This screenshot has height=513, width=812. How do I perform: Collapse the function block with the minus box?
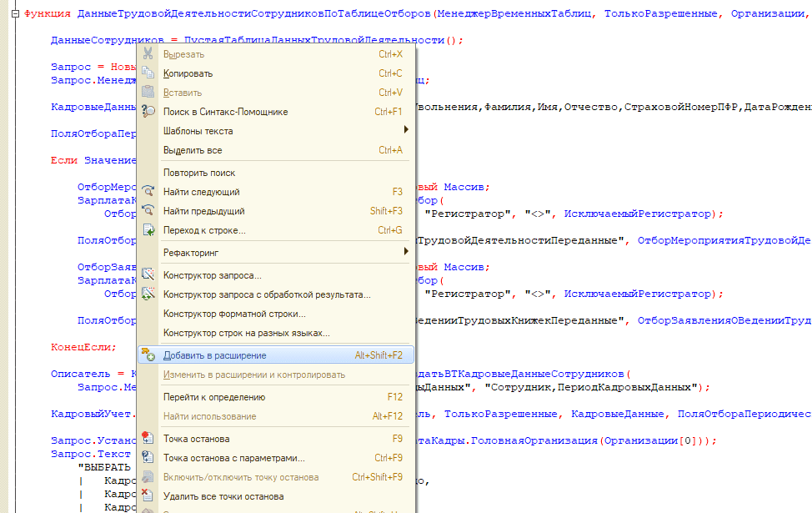(15, 14)
